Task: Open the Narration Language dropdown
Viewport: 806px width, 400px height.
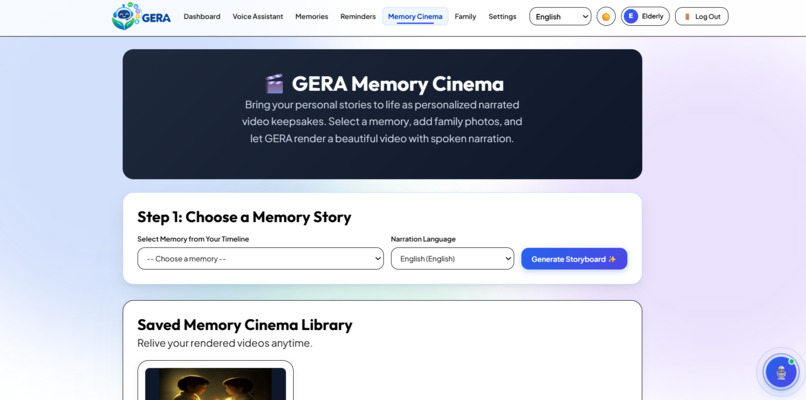Action: (x=452, y=259)
